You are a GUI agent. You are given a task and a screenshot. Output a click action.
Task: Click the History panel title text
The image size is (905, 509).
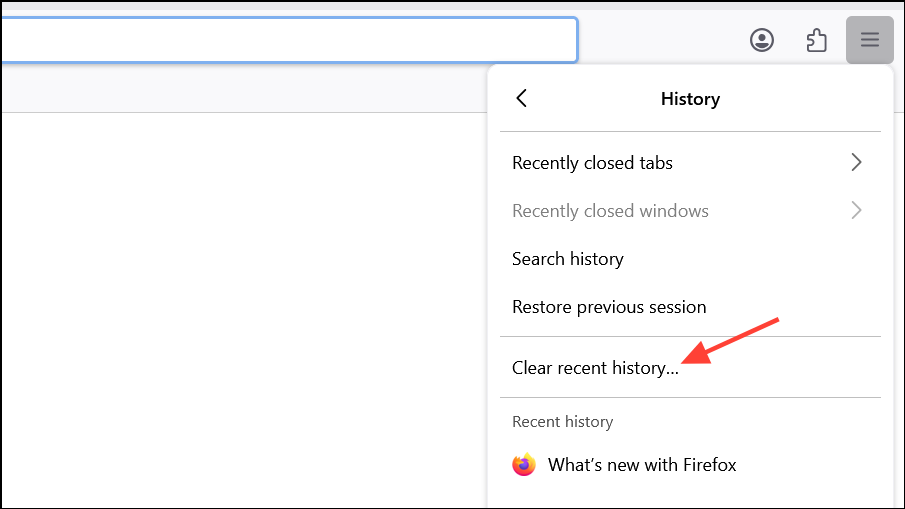pos(690,99)
